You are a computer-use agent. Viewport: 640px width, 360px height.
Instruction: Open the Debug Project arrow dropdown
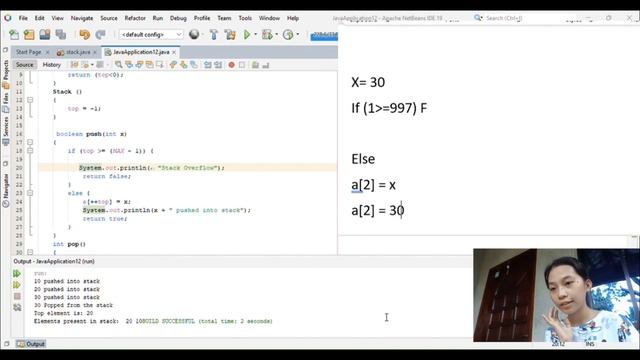(276, 35)
